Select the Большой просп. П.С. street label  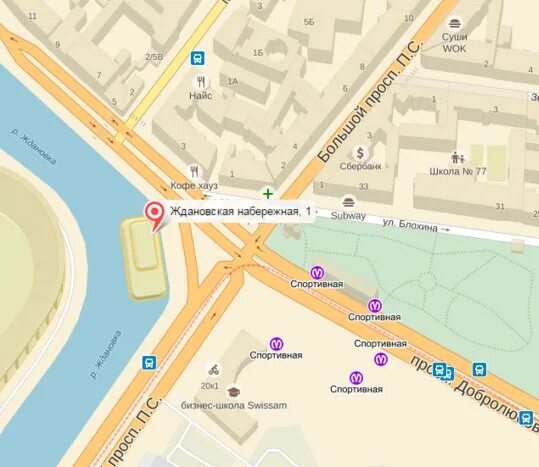pyautogui.click(x=368, y=102)
